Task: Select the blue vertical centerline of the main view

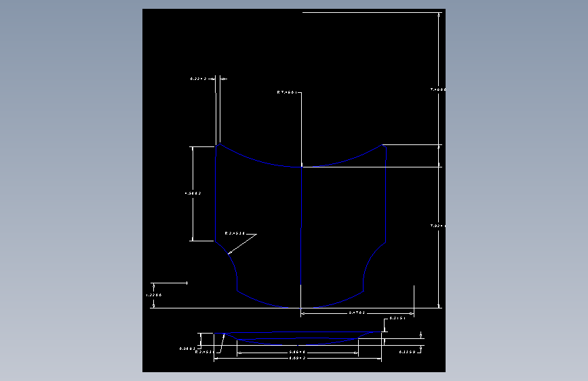Action: click(x=302, y=226)
